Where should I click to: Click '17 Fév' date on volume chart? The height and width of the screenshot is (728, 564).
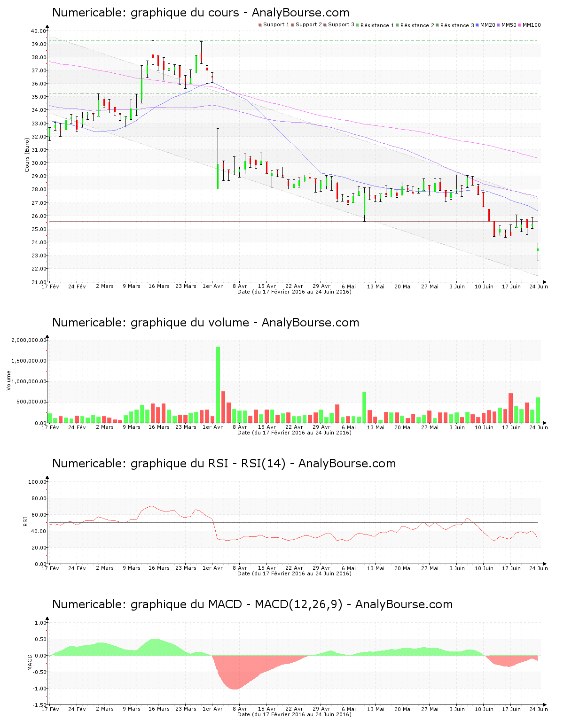(x=50, y=427)
